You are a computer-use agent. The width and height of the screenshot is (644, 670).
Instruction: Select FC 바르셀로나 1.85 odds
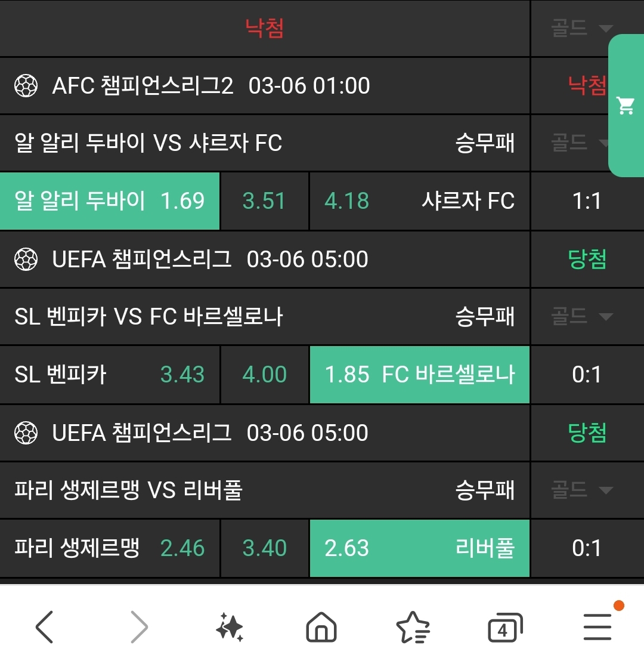click(419, 375)
